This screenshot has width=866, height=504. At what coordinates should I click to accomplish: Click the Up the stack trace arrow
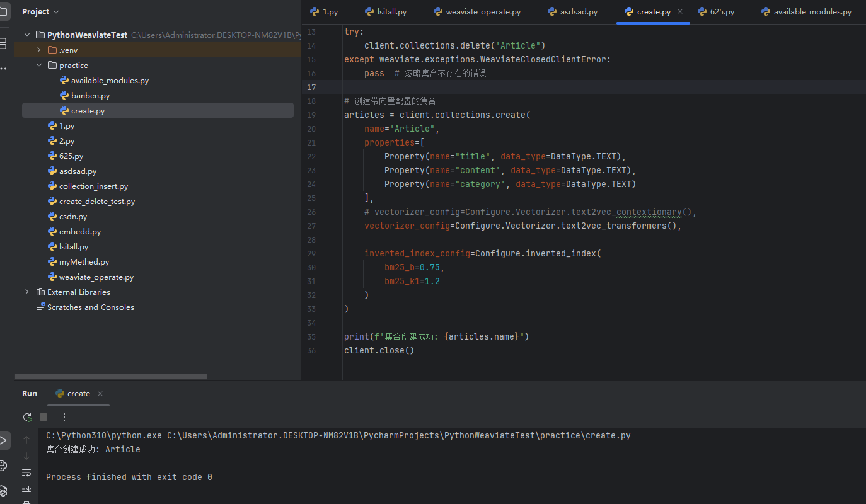(x=26, y=440)
